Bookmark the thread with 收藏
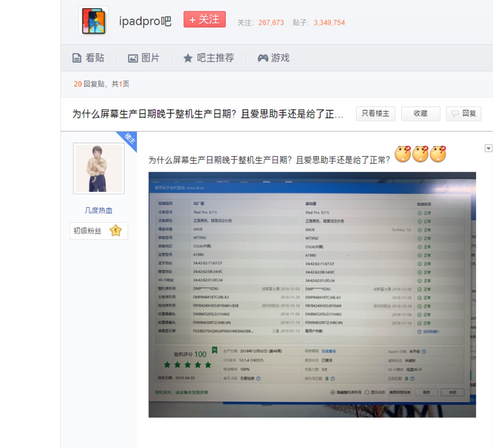This screenshot has height=448, width=493. [420, 114]
